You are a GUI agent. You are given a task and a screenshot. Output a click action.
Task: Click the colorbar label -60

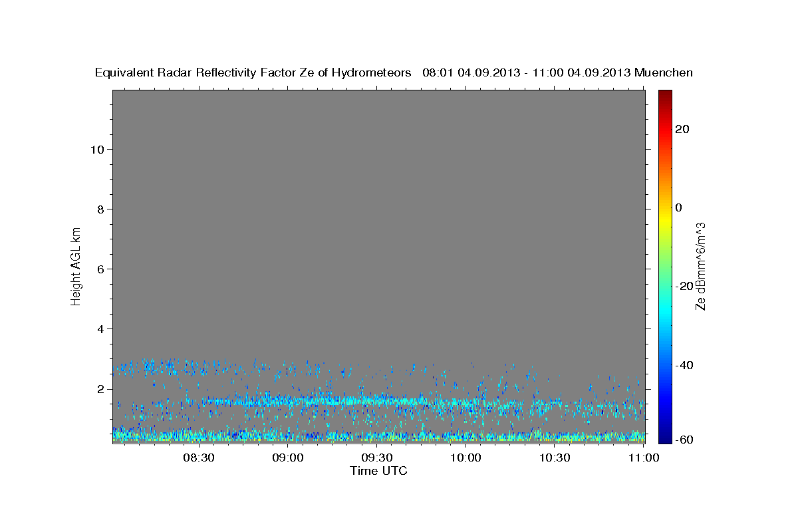(x=685, y=438)
